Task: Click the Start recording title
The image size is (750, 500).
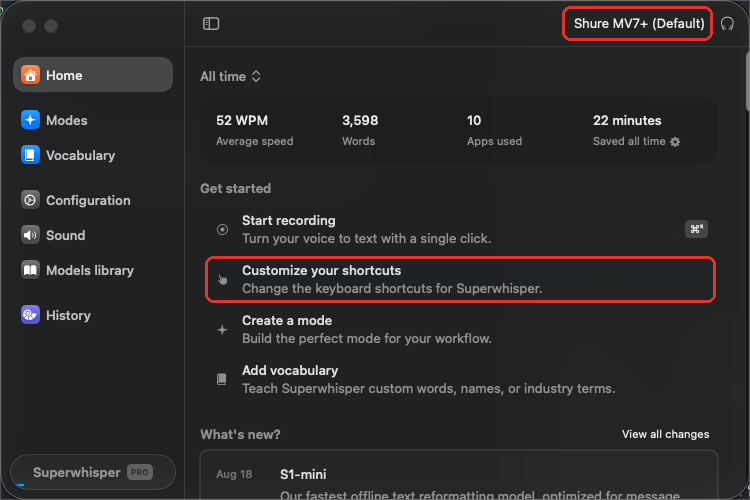Action: [x=288, y=221]
